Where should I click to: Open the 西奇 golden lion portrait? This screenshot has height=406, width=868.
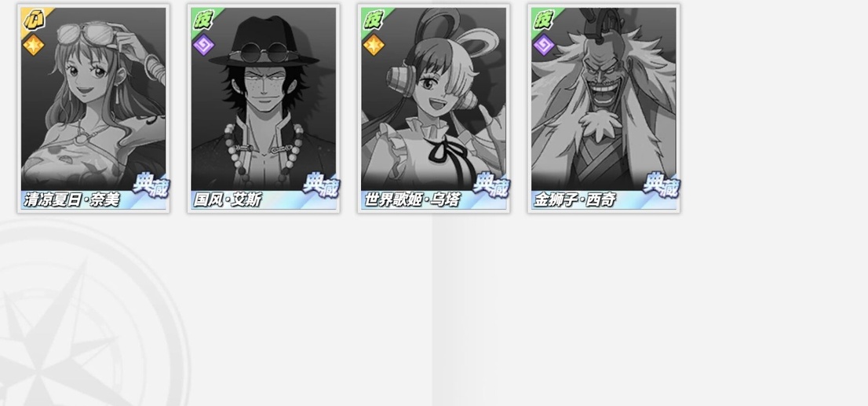[604, 100]
